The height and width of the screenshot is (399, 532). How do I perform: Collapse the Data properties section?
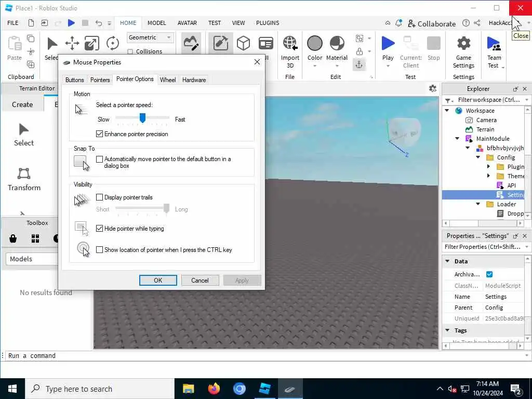coord(447,261)
